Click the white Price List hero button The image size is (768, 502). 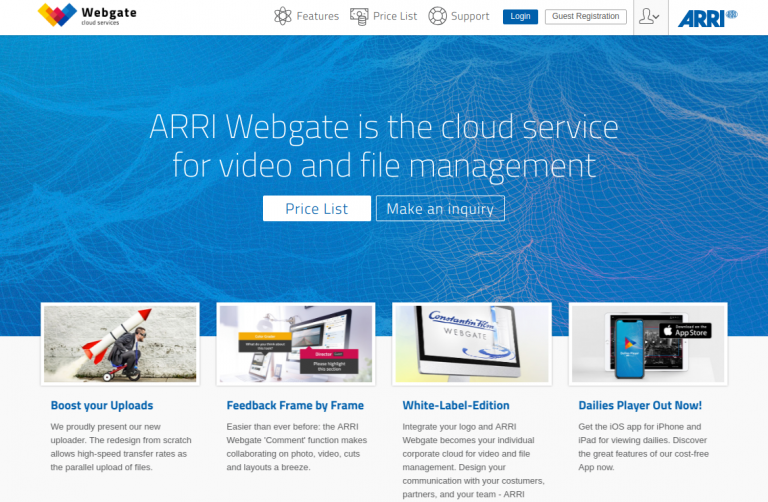[x=316, y=208]
